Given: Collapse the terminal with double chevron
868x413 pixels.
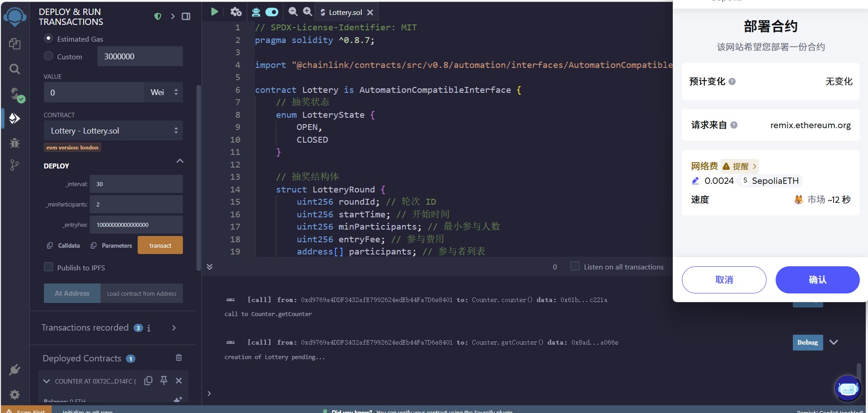Looking at the screenshot, I should point(210,267).
